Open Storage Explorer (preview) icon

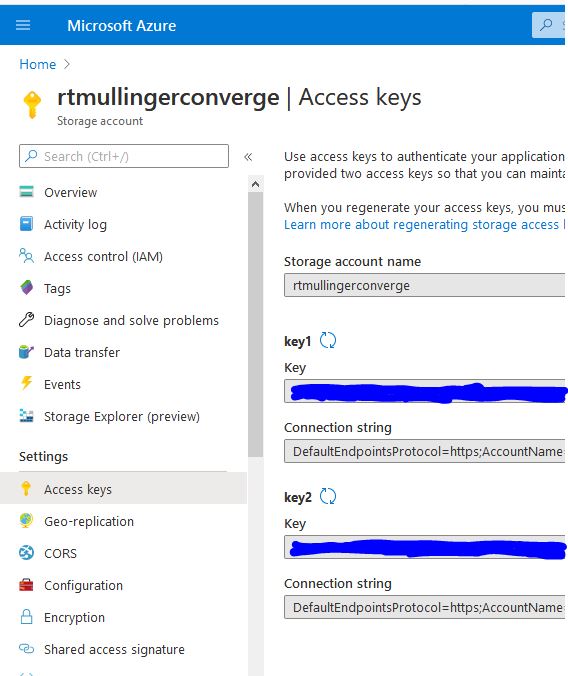[26, 416]
